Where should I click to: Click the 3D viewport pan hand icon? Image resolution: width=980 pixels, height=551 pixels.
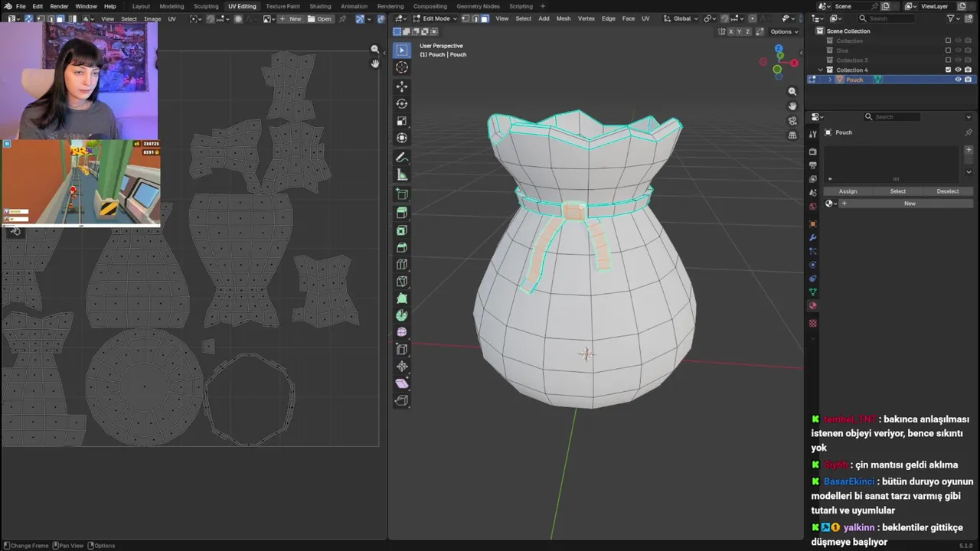point(792,106)
